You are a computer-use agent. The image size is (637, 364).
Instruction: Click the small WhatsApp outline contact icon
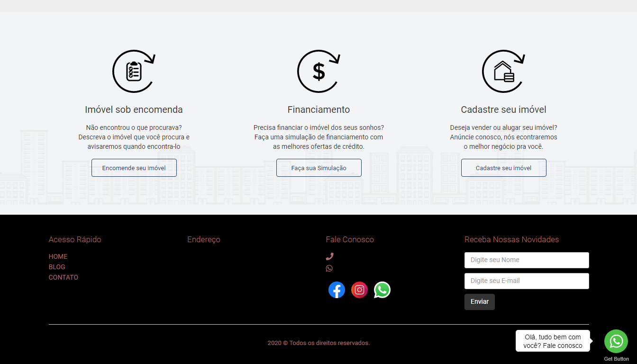click(329, 268)
